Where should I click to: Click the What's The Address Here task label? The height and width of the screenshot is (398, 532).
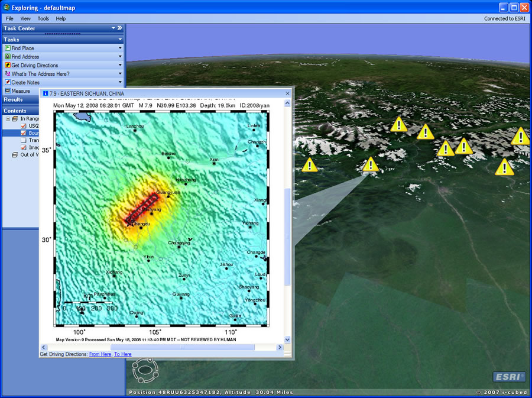pyautogui.click(x=41, y=74)
